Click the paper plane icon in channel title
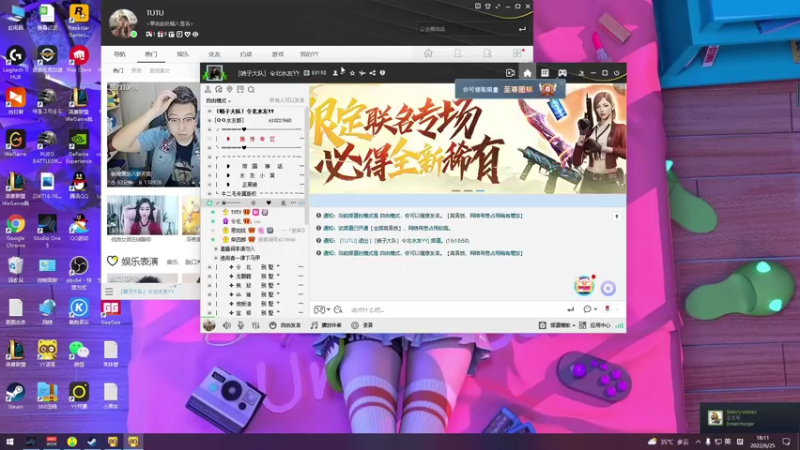800x450 pixels. click(362, 73)
